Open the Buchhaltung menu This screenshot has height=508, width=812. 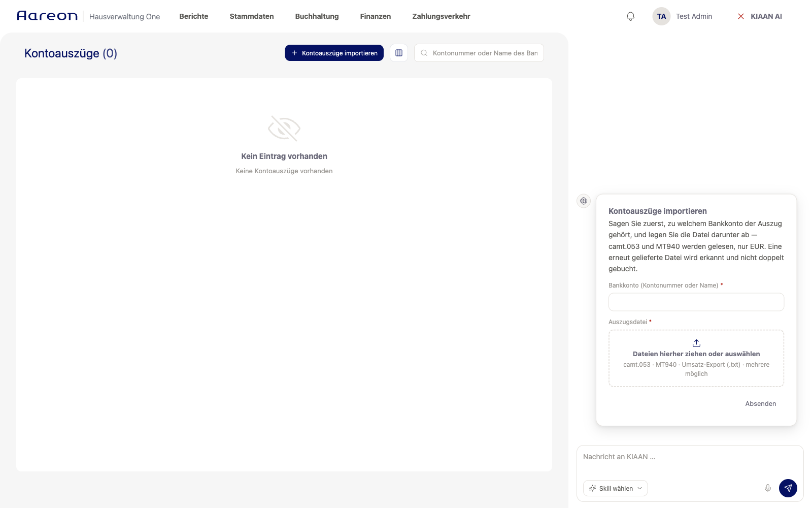point(317,16)
